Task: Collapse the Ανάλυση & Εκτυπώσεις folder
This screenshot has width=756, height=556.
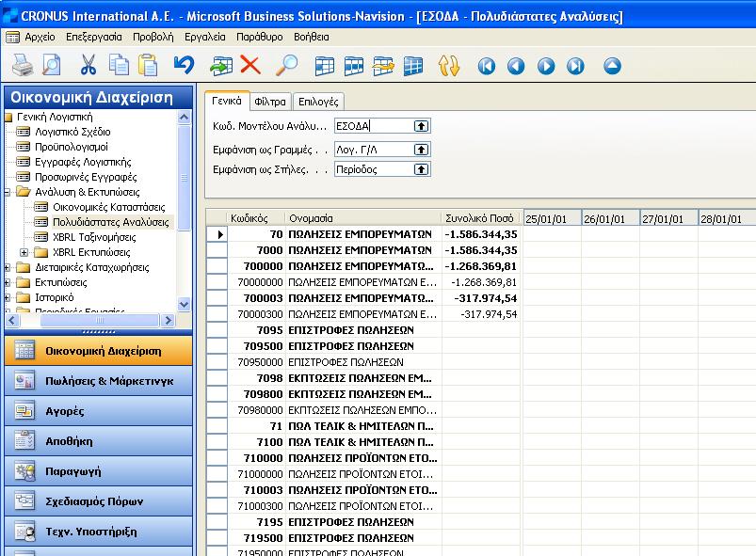Action: point(7,192)
